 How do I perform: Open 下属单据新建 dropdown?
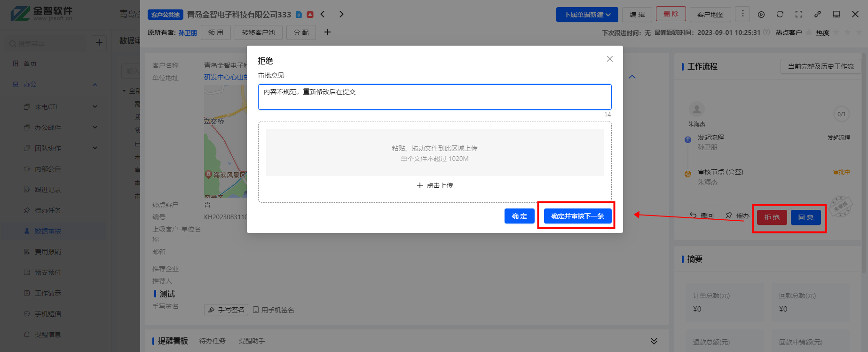(587, 15)
